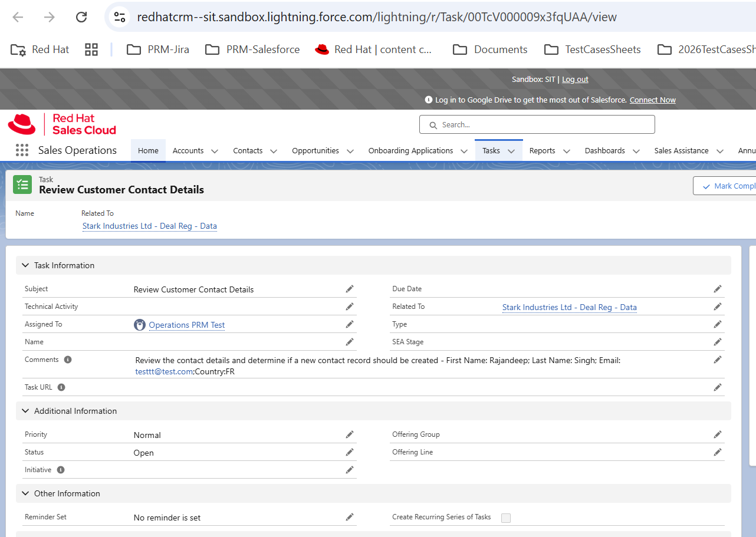Open the Contacts tab dropdown chevron
The height and width of the screenshot is (537, 756).
coord(274,151)
